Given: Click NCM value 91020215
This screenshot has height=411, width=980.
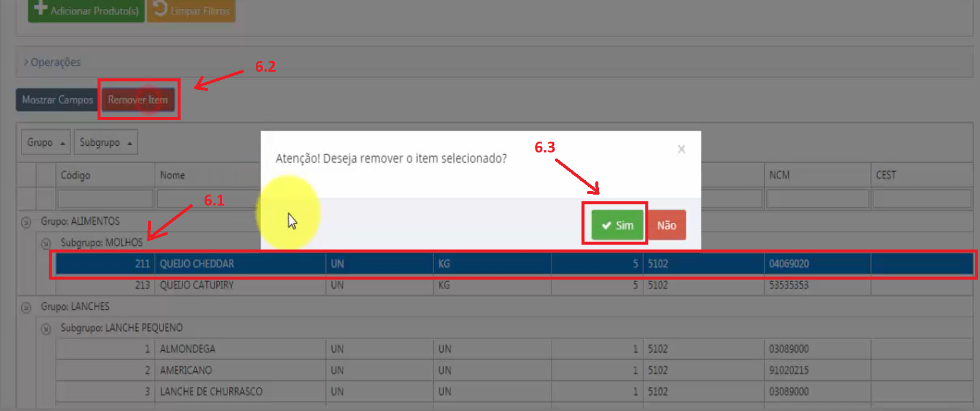Looking at the screenshot, I should pyautogui.click(x=789, y=370).
